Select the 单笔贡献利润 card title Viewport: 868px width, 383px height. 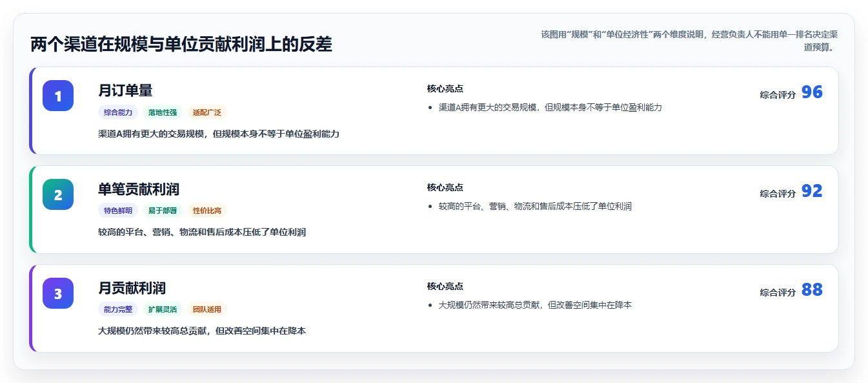139,189
